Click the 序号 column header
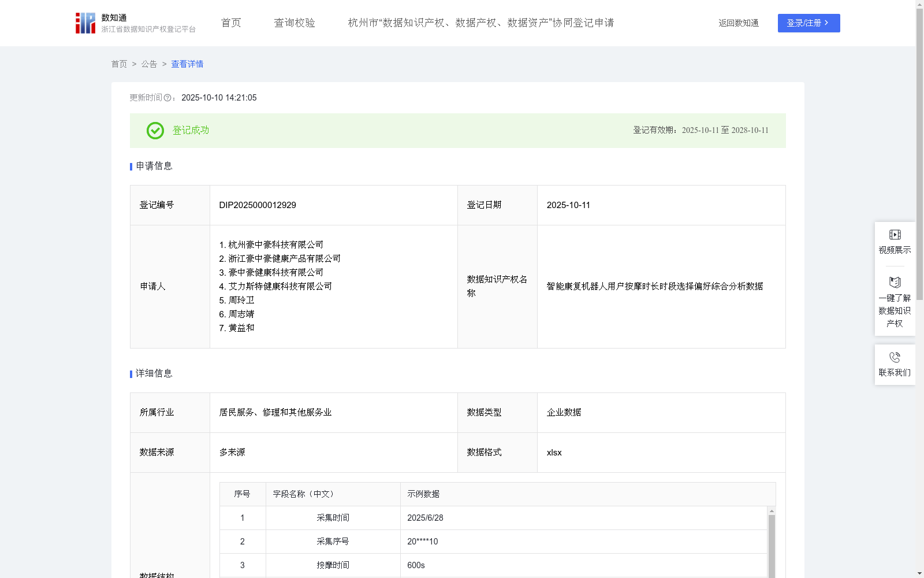Image resolution: width=924 pixels, height=578 pixels. 242,494
